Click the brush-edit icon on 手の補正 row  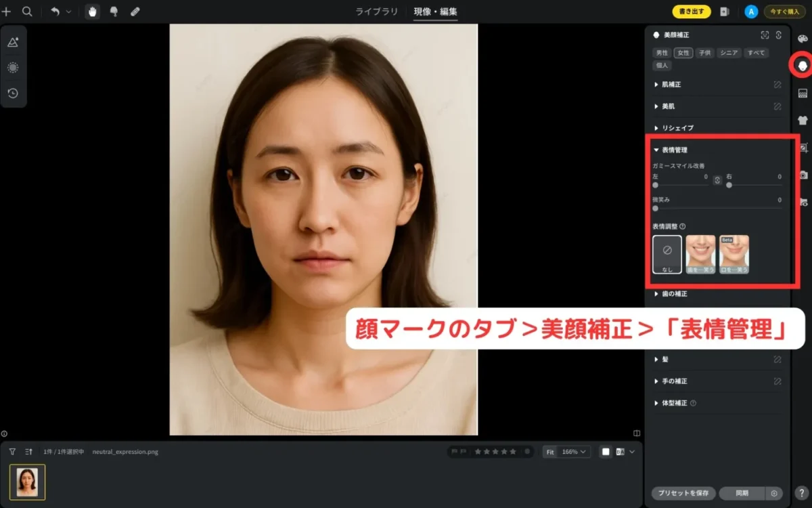click(x=777, y=381)
